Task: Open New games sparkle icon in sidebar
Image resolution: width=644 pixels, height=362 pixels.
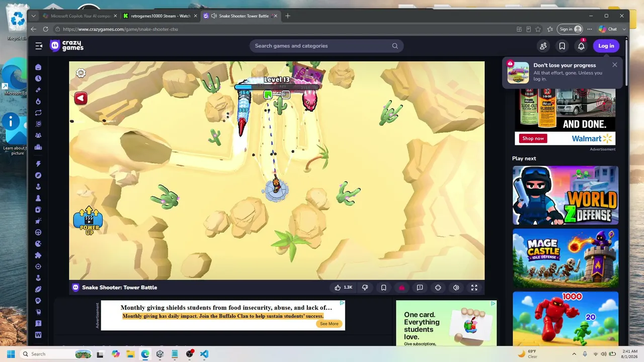Action: click(38, 90)
